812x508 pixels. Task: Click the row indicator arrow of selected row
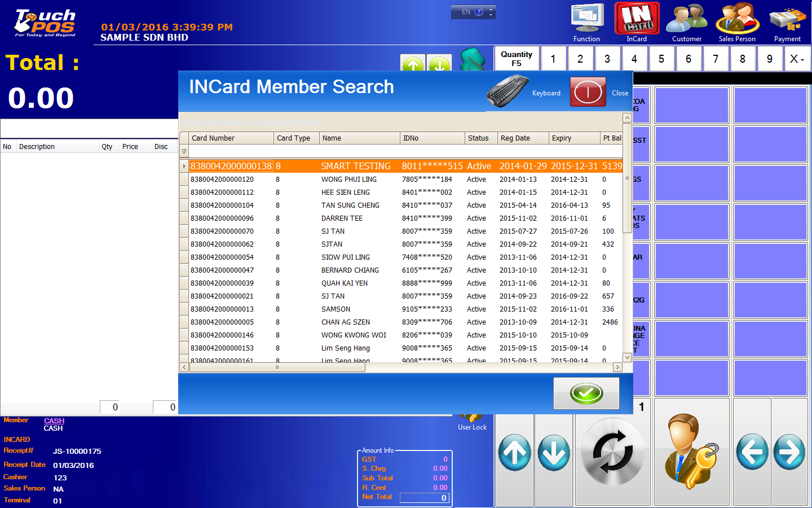tap(184, 166)
